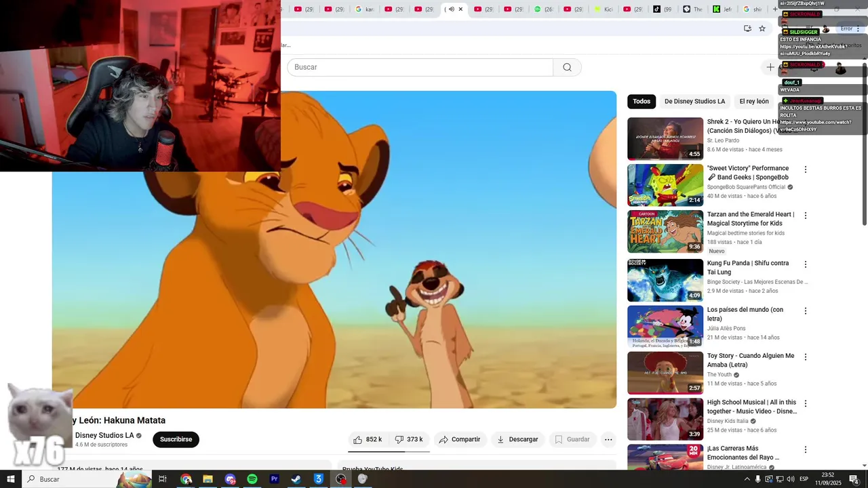868x488 pixels.
Task: Click the volume speaker icon in system tray
Action: [791, 479]
